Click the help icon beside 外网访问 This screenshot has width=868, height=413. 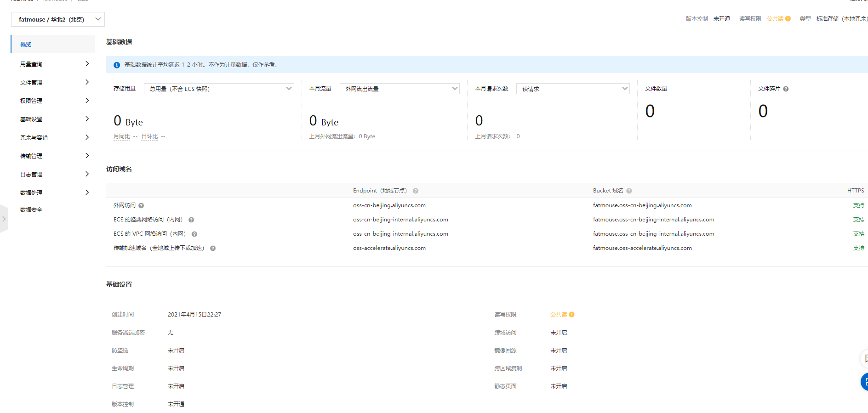click(x=141, y=206)
